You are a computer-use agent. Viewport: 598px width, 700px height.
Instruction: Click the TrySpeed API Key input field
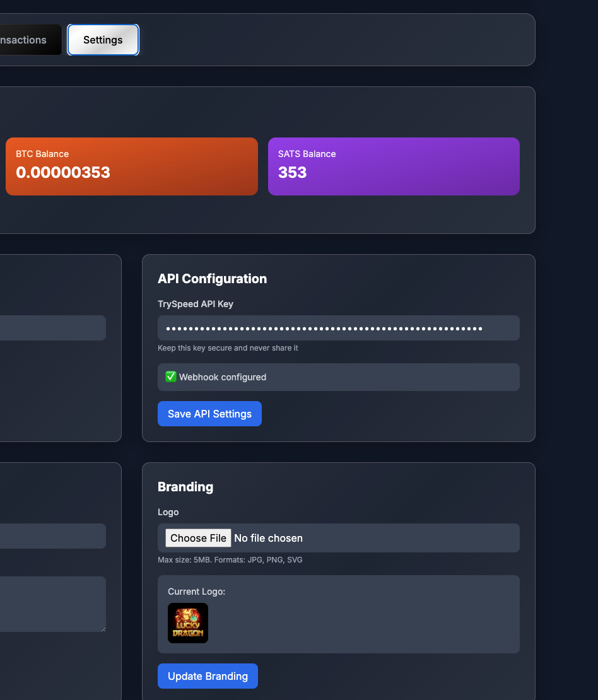click(339, 328)
